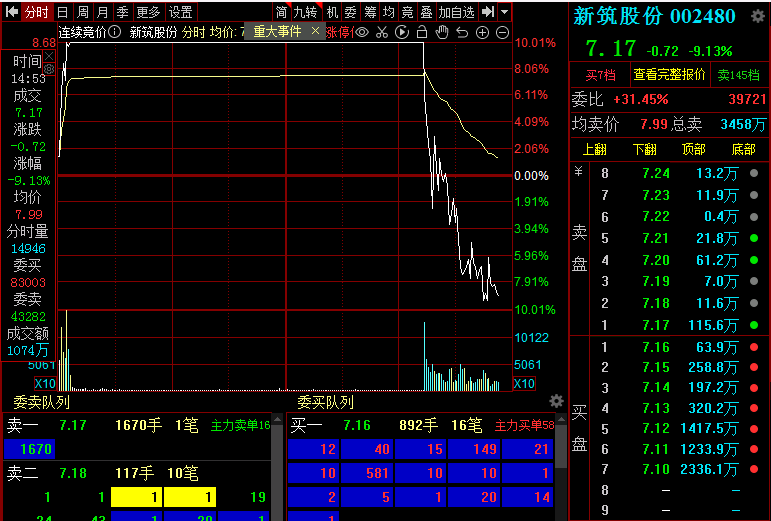
Task: Click the green dot on sell level 1 (7.17)
Action: [x=754, y=324]
